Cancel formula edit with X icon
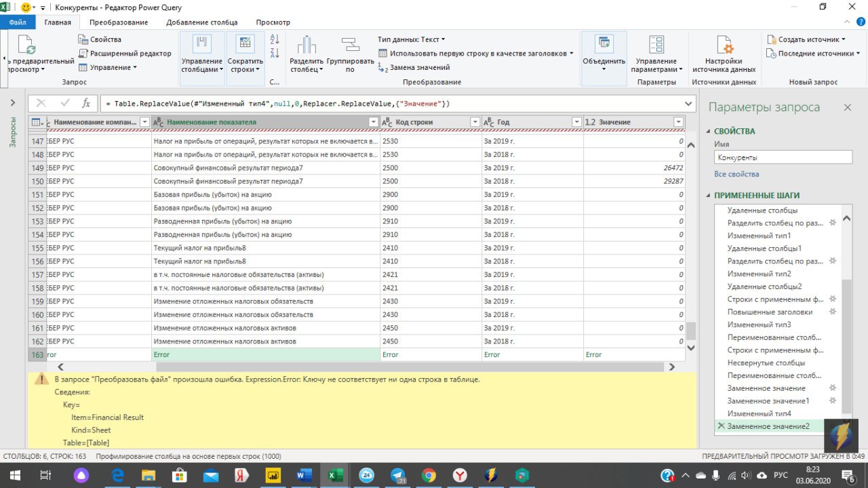868x488 pixels. [x=41, y=103]
